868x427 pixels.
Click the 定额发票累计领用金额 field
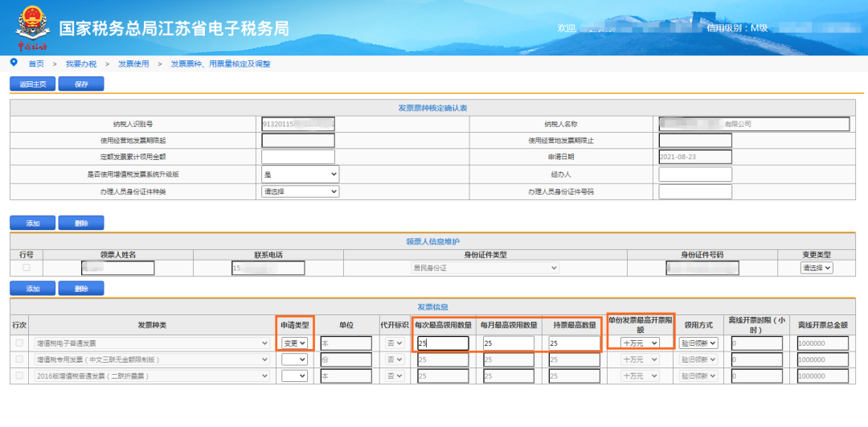298,157
